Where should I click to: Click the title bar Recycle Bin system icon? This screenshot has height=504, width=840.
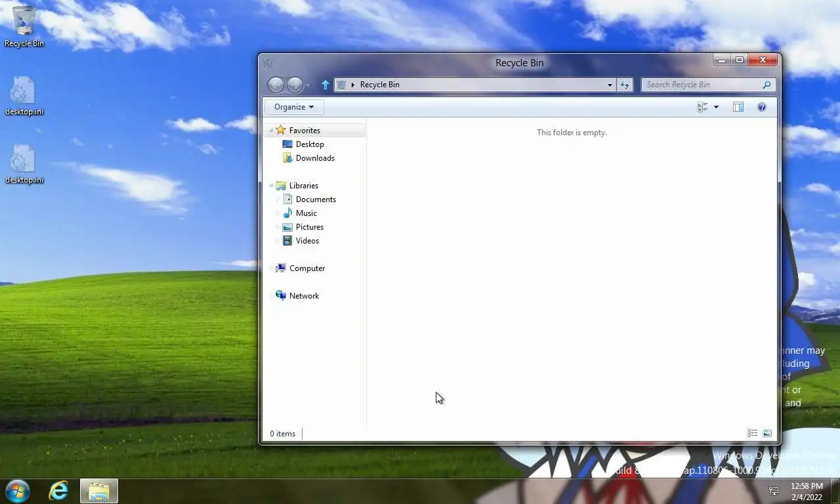coord(267,63)
